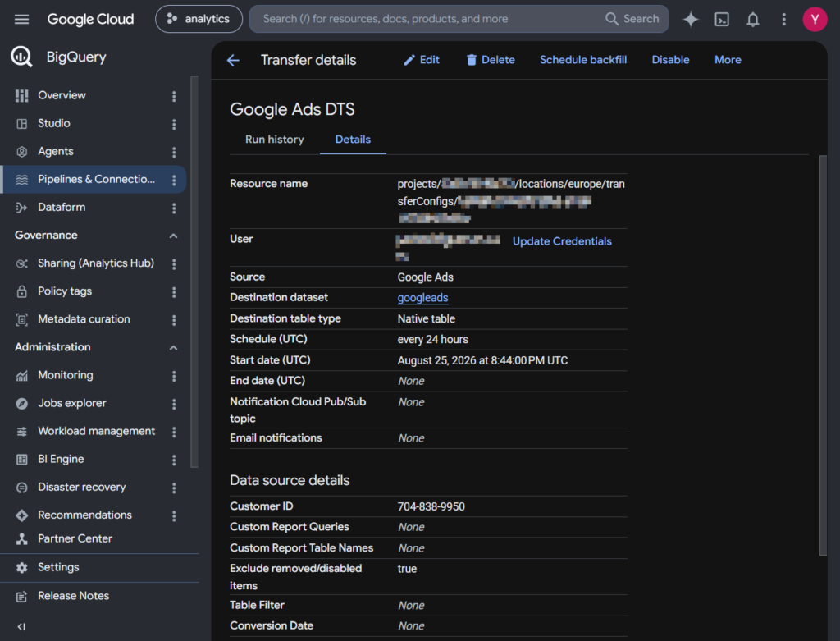840x641 pixels.
Task: Click Schedule backfill
Action: pos(583,60)
